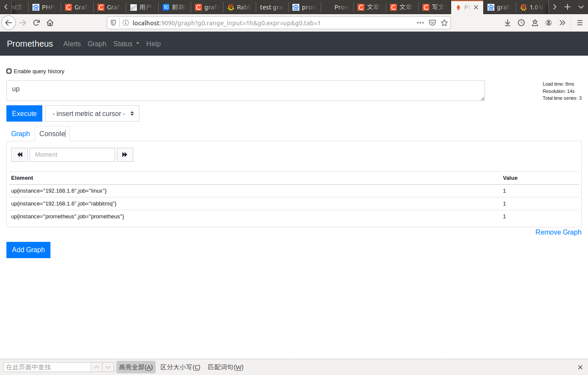Click the bookmarks star icon in toolbar
588x375 pixels.
coord(535,23)
